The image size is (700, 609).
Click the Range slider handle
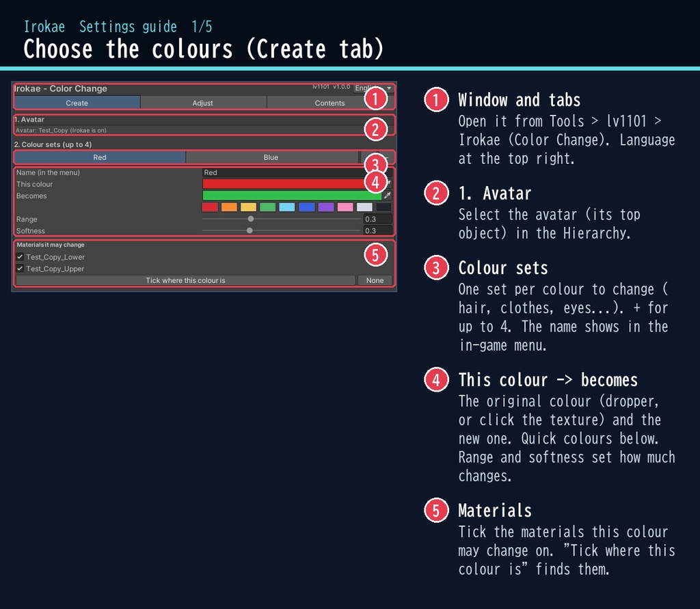(x=251, y=219)
